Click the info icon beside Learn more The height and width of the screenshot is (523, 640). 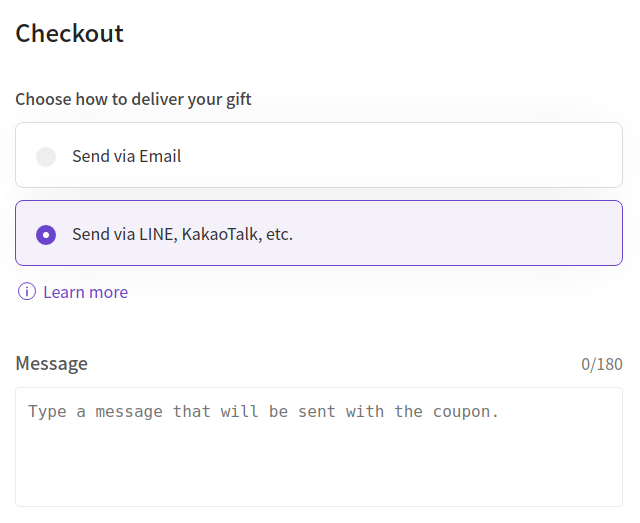[x=27, y=292]
